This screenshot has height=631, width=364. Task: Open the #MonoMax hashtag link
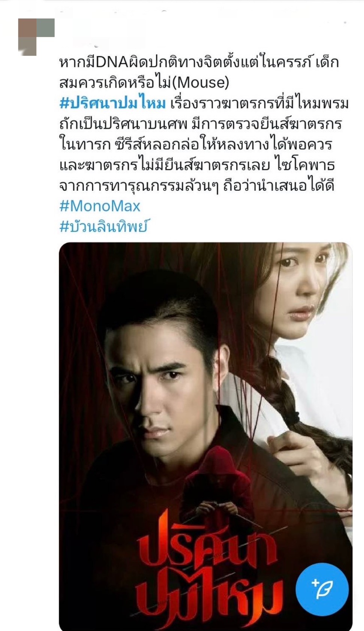tap(100, 206)
